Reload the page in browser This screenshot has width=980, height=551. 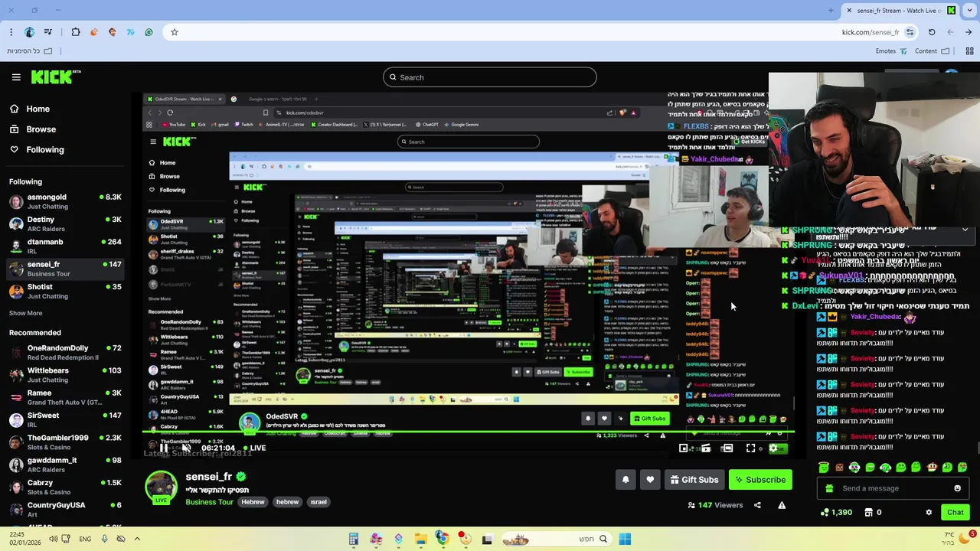932,32
